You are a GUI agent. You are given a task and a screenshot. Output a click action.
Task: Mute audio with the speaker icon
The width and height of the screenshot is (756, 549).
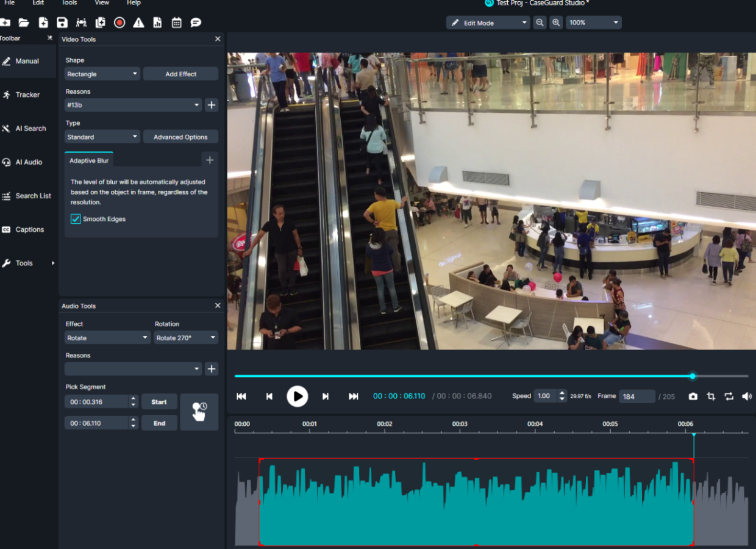tap(747, 396)
